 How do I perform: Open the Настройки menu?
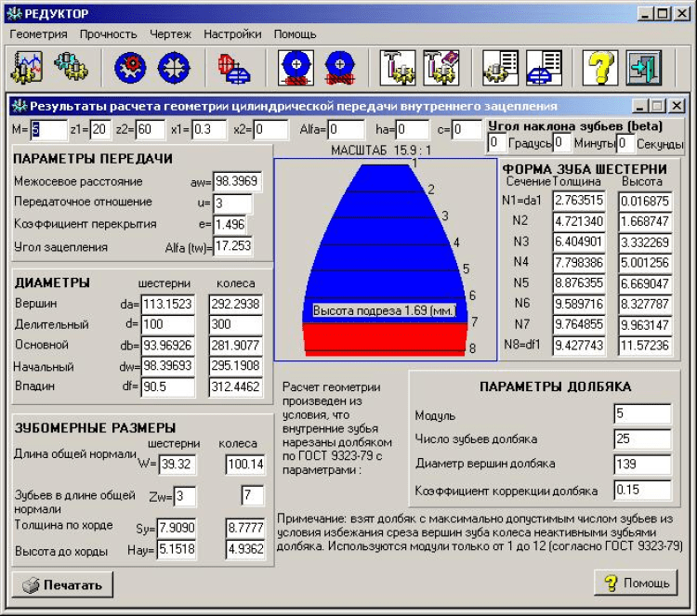232,33
